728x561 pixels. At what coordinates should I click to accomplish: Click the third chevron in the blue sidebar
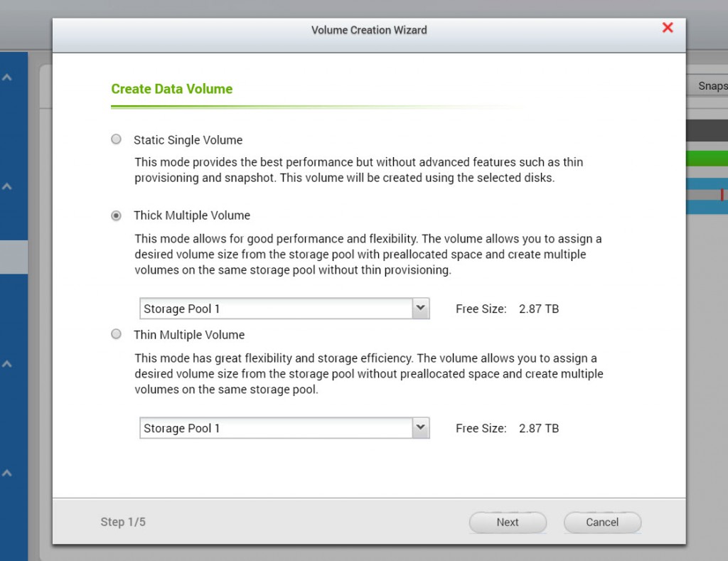7,364
